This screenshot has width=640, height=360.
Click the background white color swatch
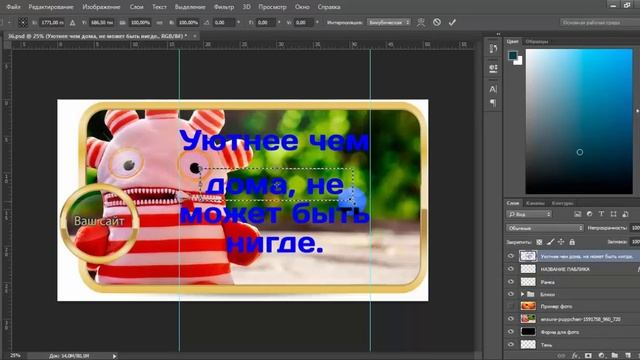pyautogui.click(x=519, y=62)
